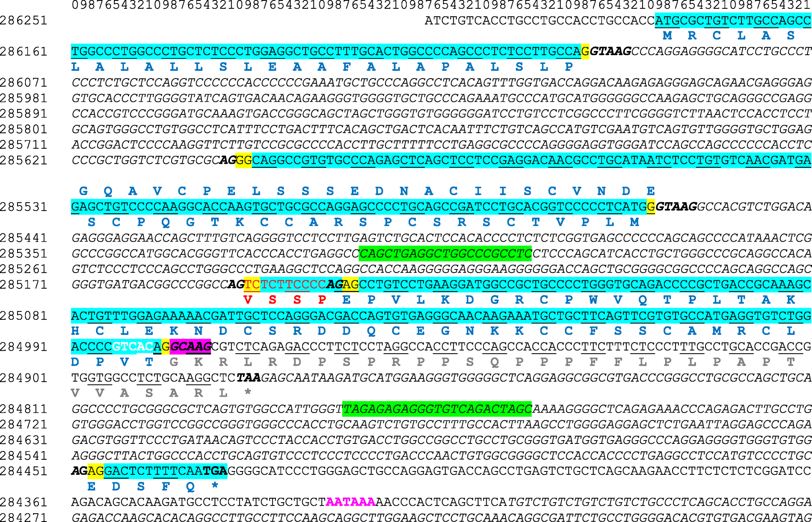Click the position label 284271
Viewport: 812px width, 522px height.
click(24, 517)
